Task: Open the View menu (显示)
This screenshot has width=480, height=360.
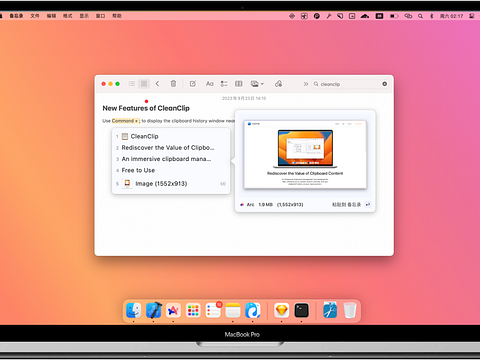Action: pyautogui.click(x=84, y=16)
